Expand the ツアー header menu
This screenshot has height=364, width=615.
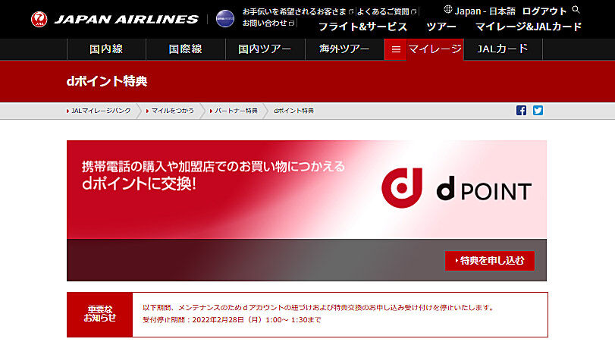(x=441, y=27)
